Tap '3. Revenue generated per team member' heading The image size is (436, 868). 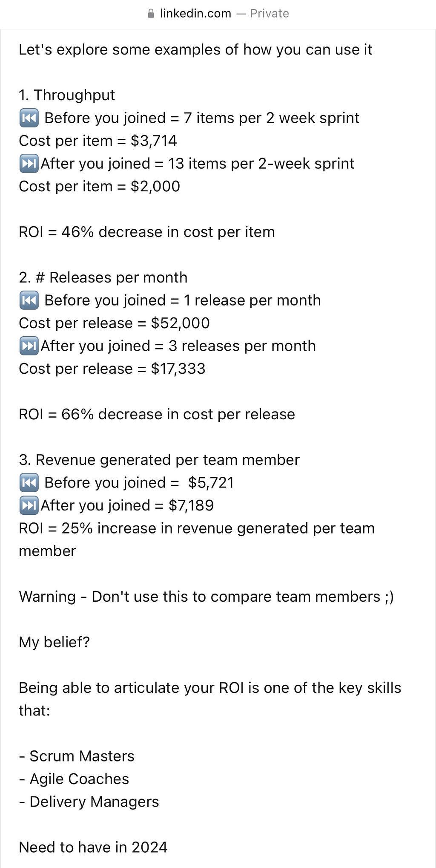(159, 460)
